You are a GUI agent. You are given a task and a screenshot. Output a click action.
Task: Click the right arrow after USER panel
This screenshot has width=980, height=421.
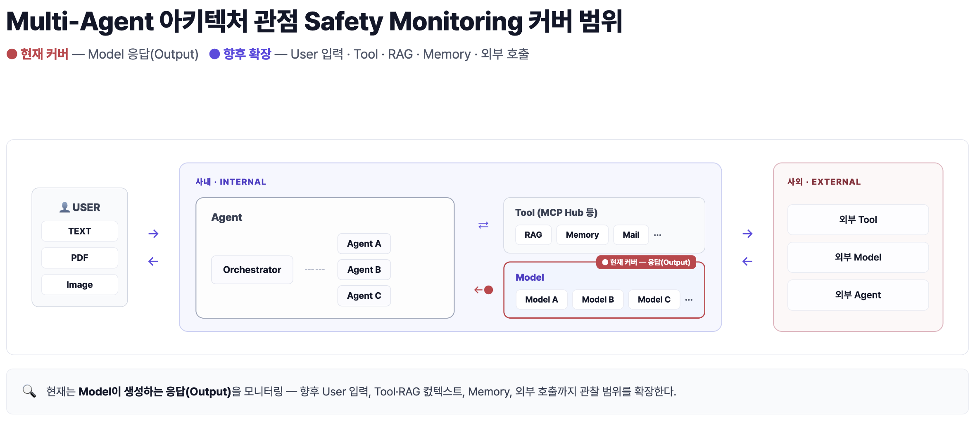click(153, 234)
